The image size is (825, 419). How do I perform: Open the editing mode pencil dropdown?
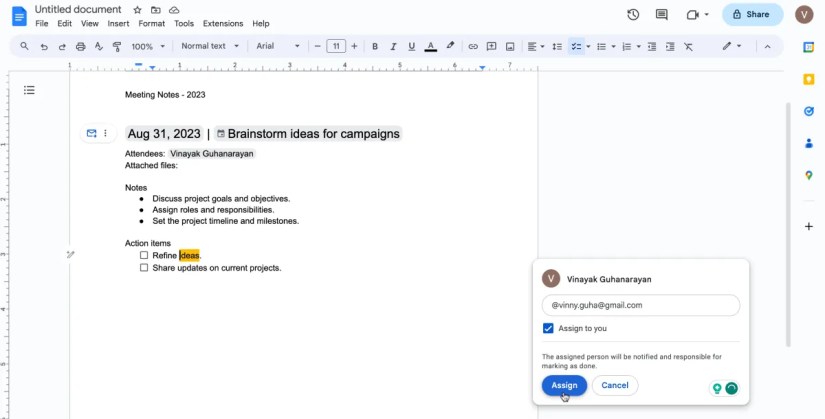pos(731,46)
